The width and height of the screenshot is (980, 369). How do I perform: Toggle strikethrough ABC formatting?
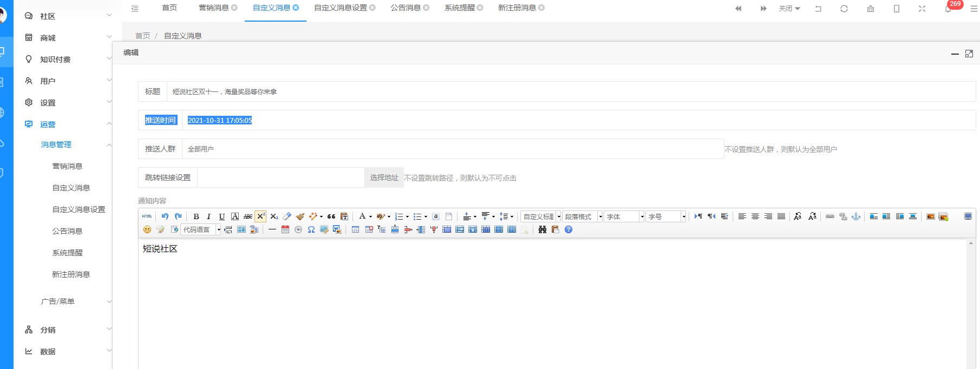[x=247, y=216]
